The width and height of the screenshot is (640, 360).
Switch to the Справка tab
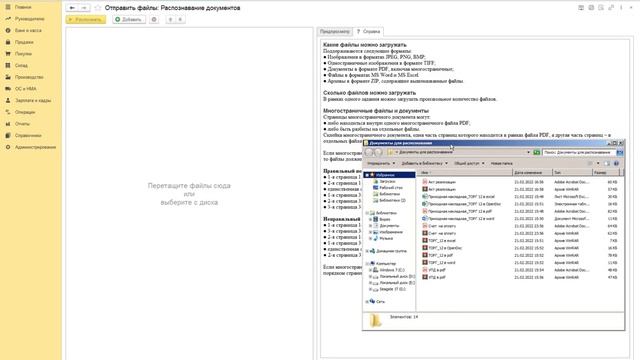pyautogui.click(x=369, y=31)
